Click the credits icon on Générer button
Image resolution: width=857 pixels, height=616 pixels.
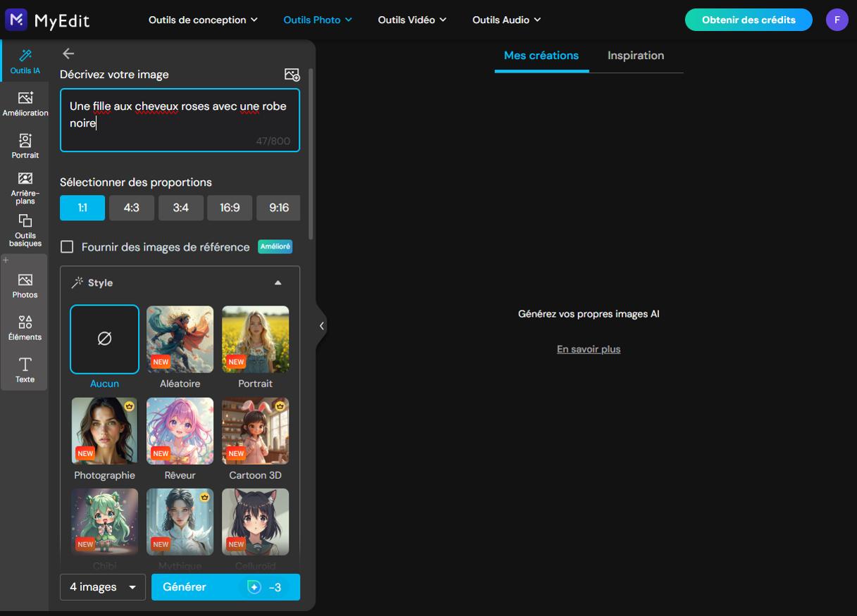[x=254, y=587]
